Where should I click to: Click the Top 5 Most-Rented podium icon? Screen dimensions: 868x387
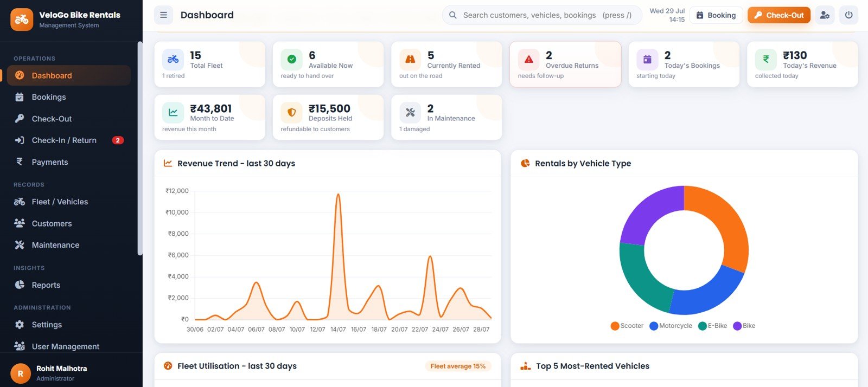point(526,366)
